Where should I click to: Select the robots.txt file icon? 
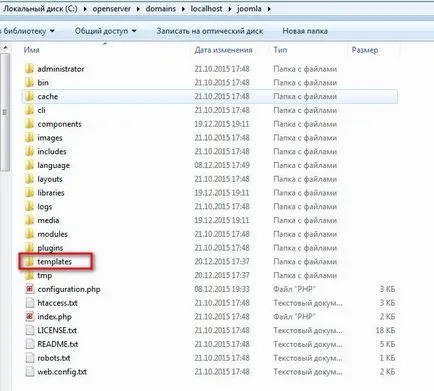click(30, 358)
